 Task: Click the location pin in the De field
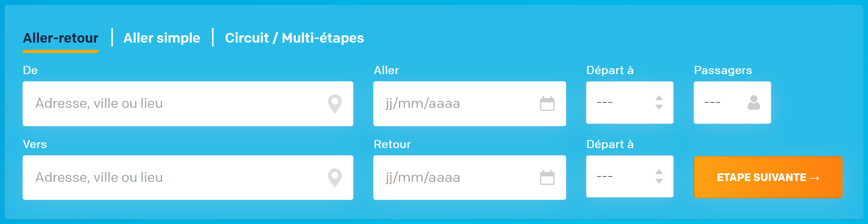coord(335,104)
